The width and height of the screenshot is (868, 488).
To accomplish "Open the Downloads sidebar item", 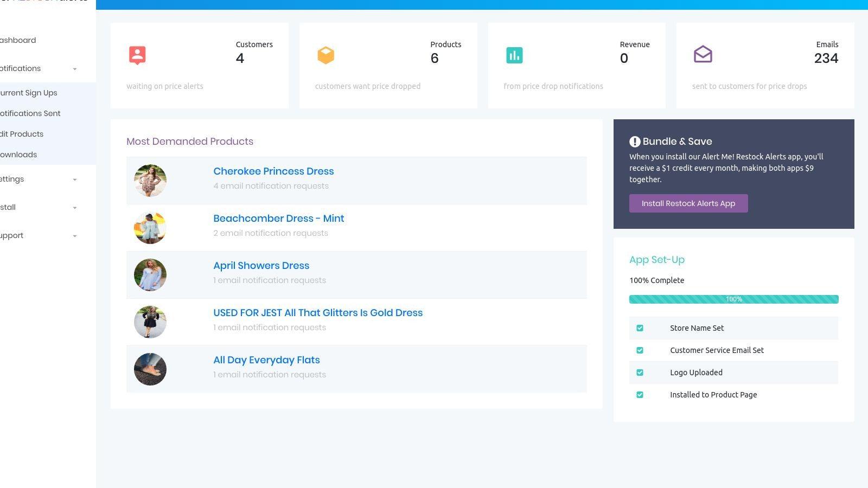I will point(18,155).
